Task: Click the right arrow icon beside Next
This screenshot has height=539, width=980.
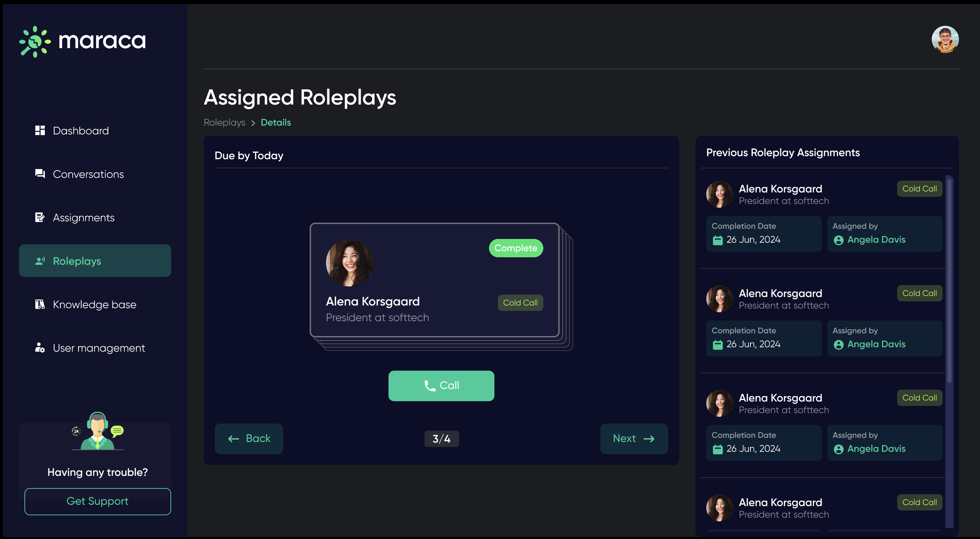Action: tap(649, 439)
